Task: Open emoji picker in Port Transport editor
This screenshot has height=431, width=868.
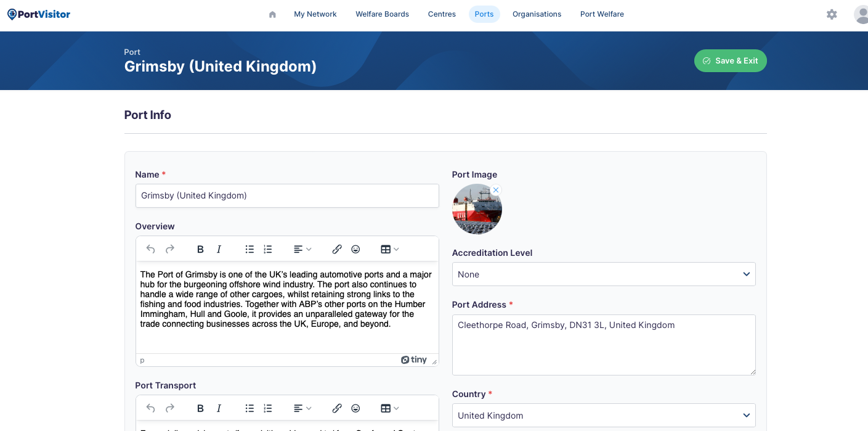Action: click(x=355, y=408)
